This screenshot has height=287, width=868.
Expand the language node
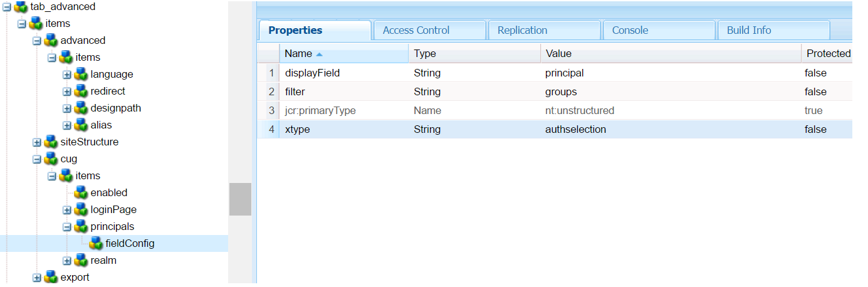click(67, 74)
